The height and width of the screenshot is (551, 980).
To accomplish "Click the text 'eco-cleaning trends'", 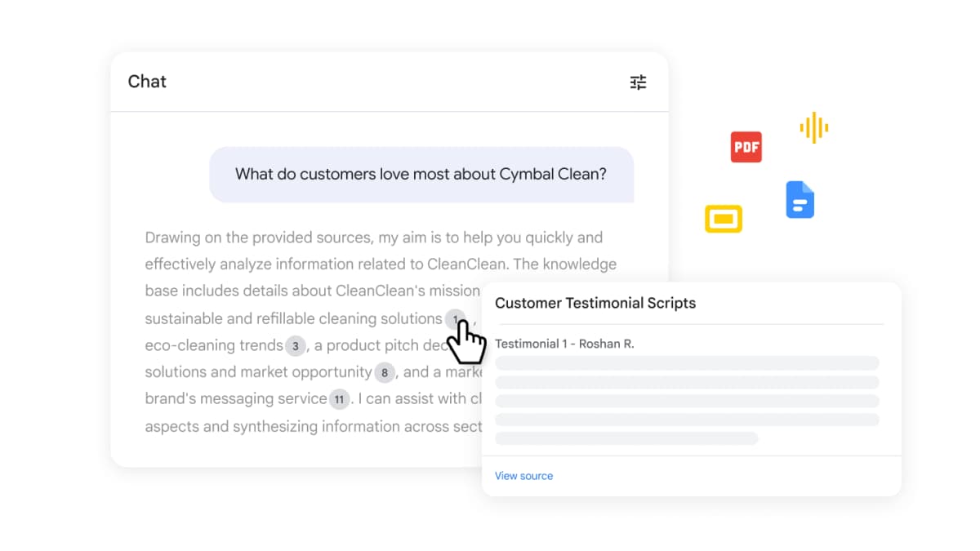I will tap(214, 345).
